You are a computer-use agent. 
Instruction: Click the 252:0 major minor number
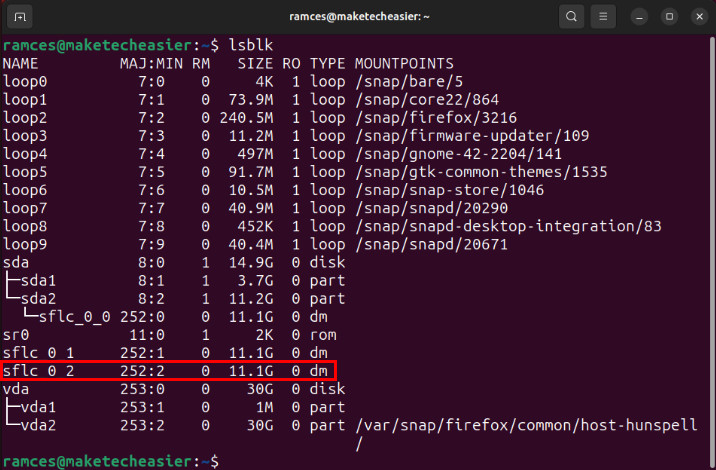[142, 317]
